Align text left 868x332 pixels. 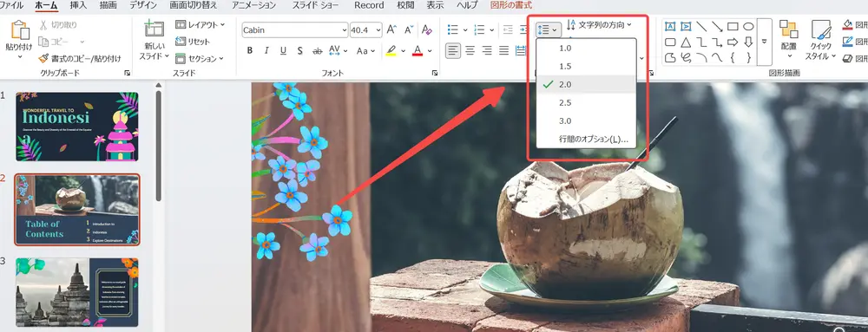pos(453,51)
